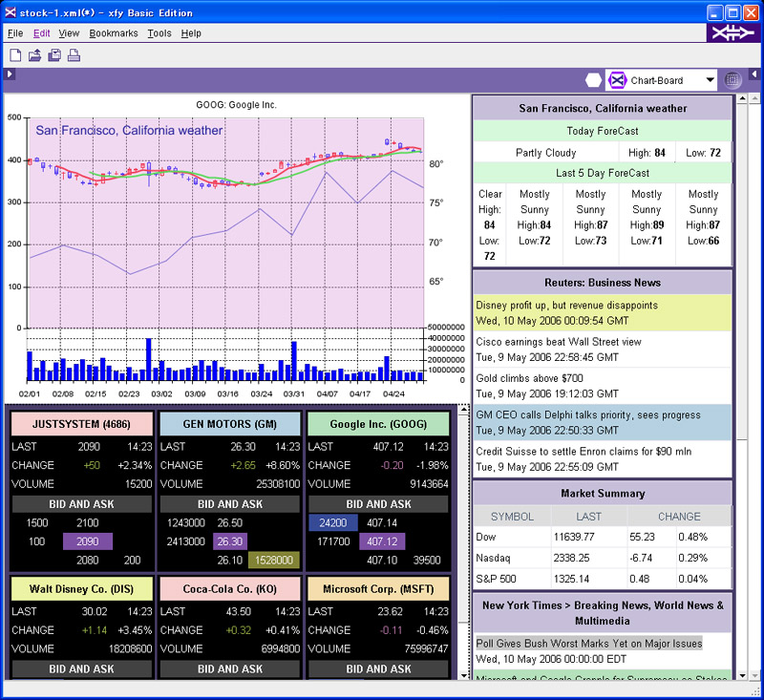Click scroll down arrow of right panel scrollbar
764x700 pixels.
coord(742,675)
